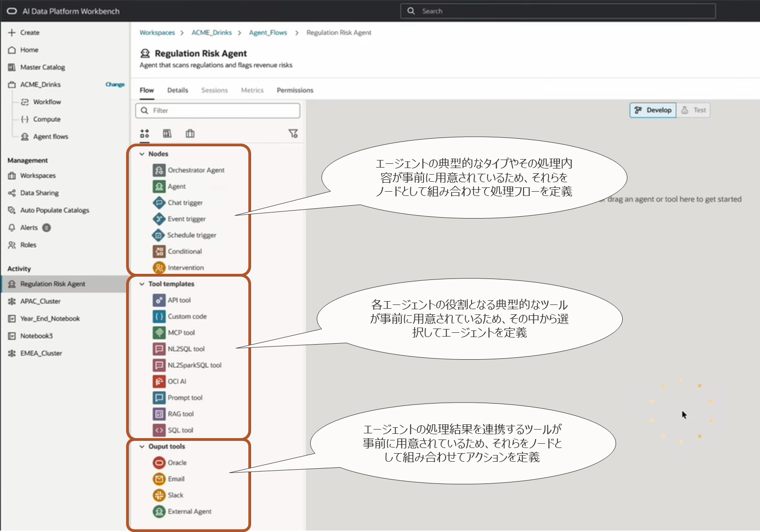Select the Agent node icon
Screen dimensions: 760x532
point(159,186)
